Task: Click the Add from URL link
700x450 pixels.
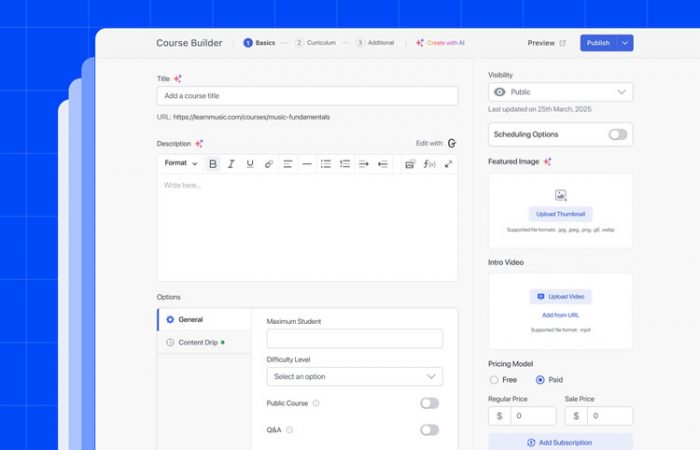Action: [x=560, y=315]
